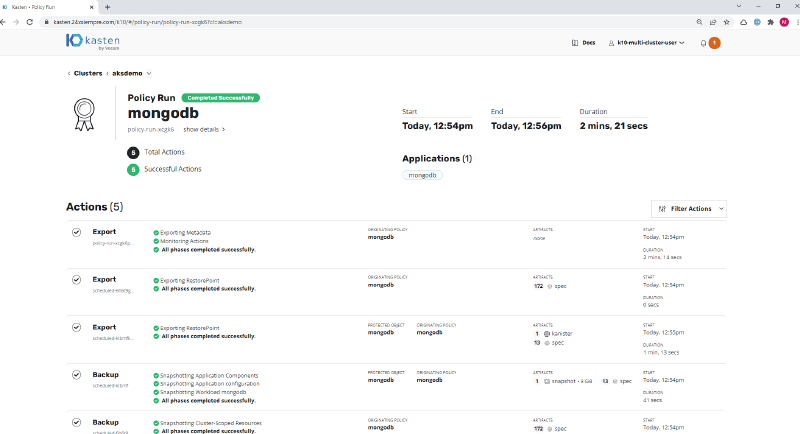800x434 pixels.
Task: Click Duration 2 mins, 21 secs
Action: (613, 126)
